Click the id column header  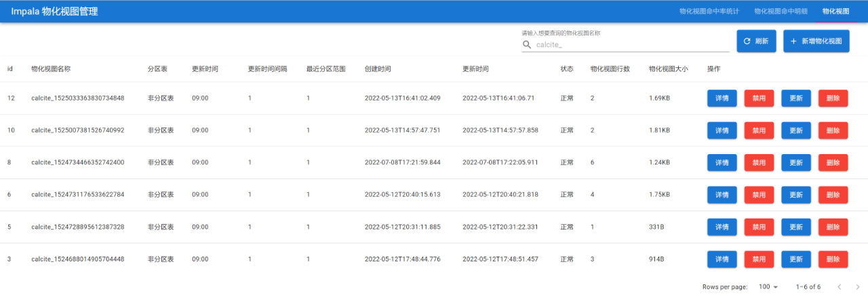pos(10,69)
